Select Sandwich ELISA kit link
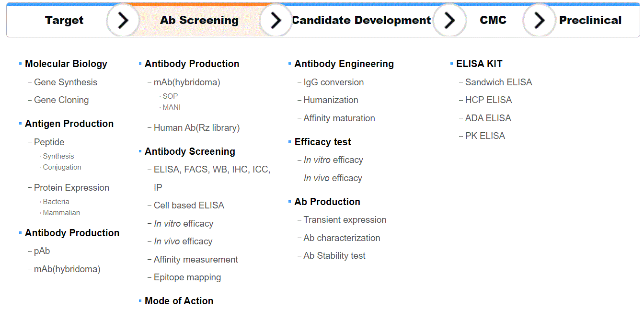 tap(499, 82)
